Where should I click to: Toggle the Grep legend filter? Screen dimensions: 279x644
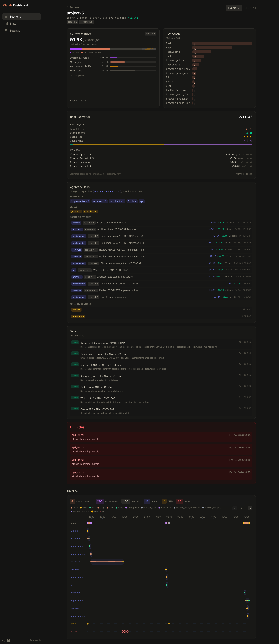click(101, 508)
